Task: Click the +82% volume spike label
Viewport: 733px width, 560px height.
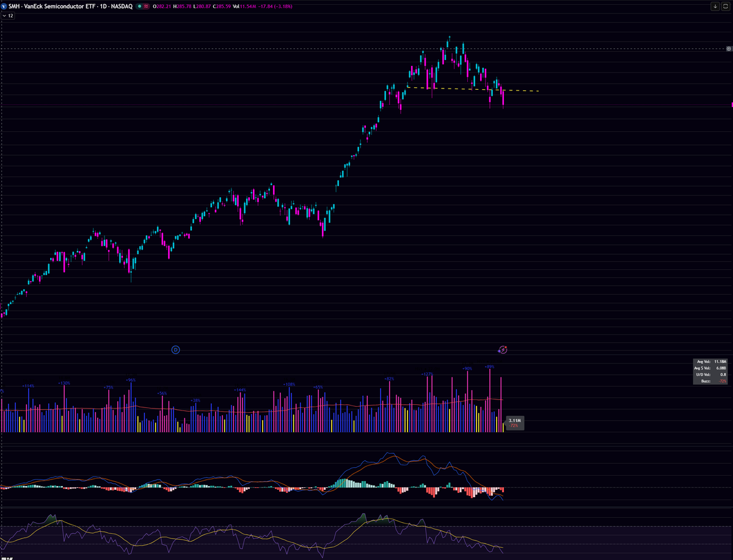Action: pos(389,379)
